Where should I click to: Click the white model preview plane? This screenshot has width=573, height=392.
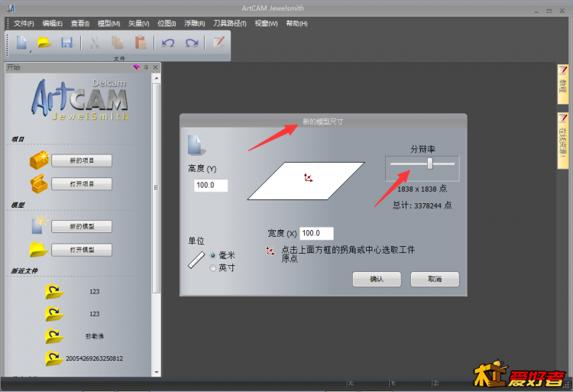click(306, 181)
